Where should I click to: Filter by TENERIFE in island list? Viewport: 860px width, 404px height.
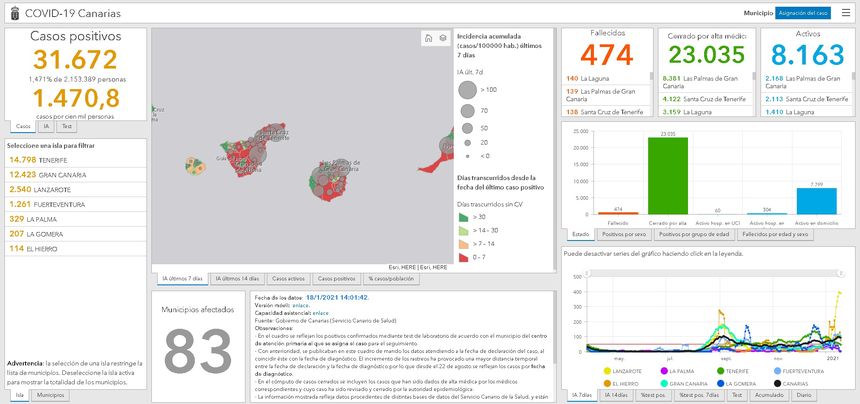[38, 159]
